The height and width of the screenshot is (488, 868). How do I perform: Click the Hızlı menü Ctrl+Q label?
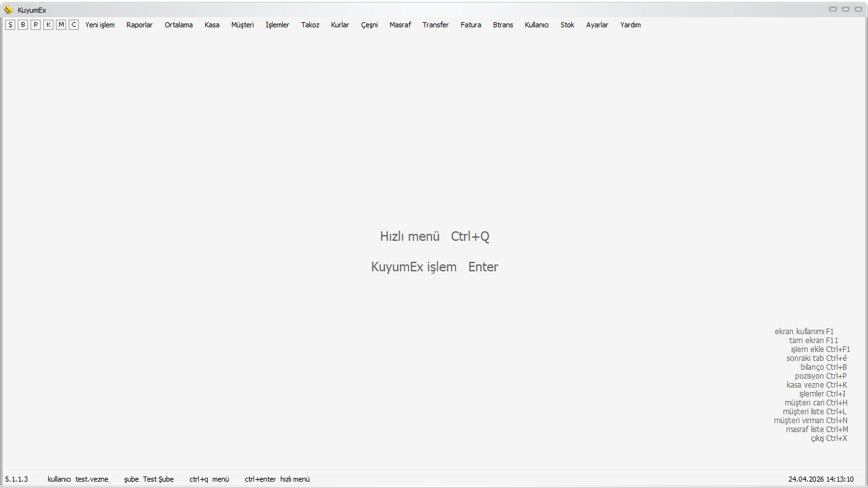[435, 236]
